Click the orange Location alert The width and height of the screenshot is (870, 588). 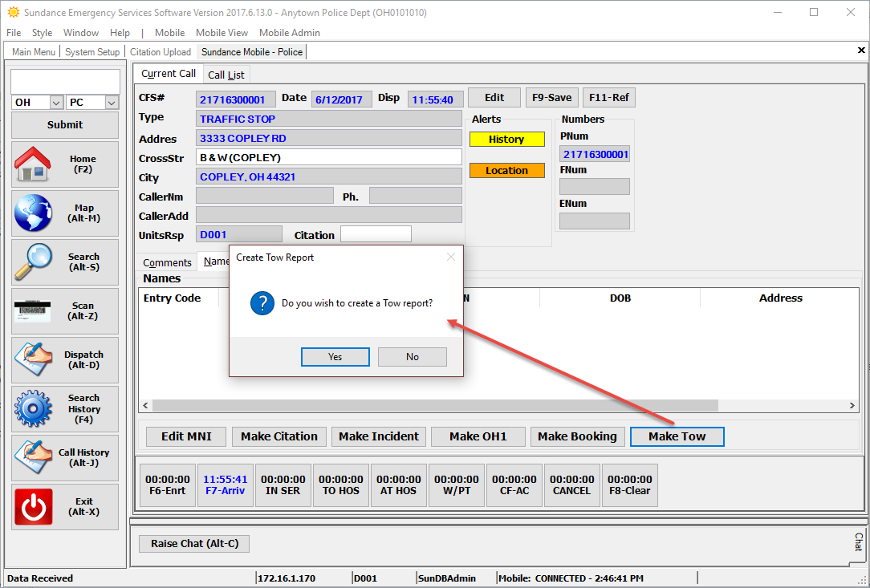pyautogui.click(x=507, y=170)
